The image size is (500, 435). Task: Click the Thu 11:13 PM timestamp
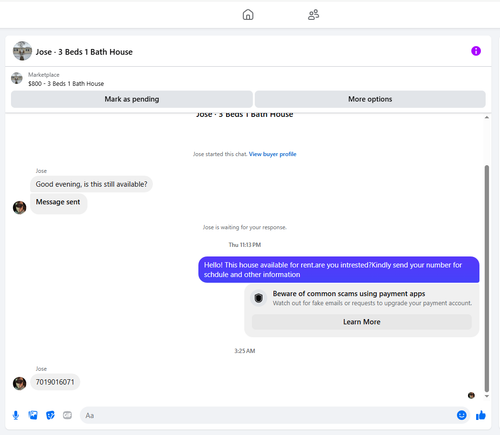point(245,245)
